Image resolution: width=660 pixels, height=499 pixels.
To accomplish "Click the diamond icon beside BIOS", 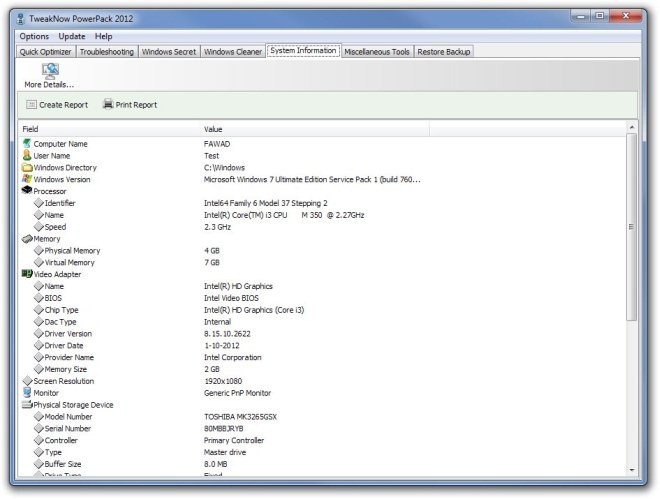I will coord(39,298).
